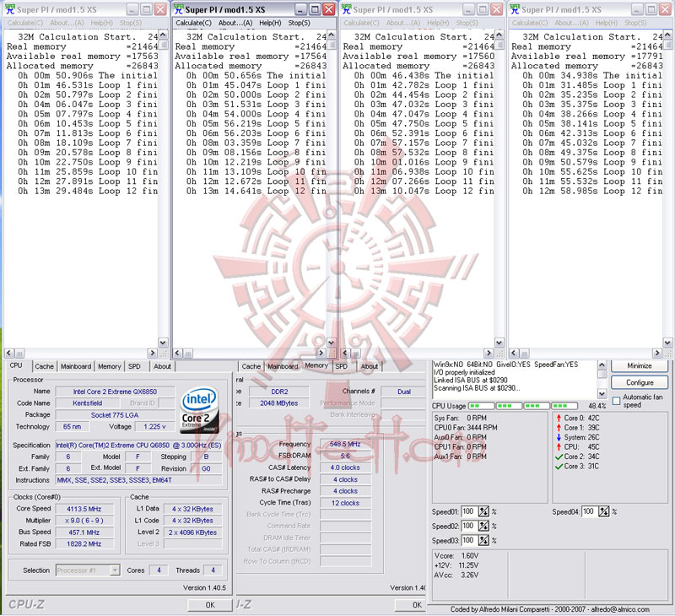This screenshot has width=675, height=616.
Task: Click the CAS# Latency value 4.0 clocks
Action: (x=345, y=467)
